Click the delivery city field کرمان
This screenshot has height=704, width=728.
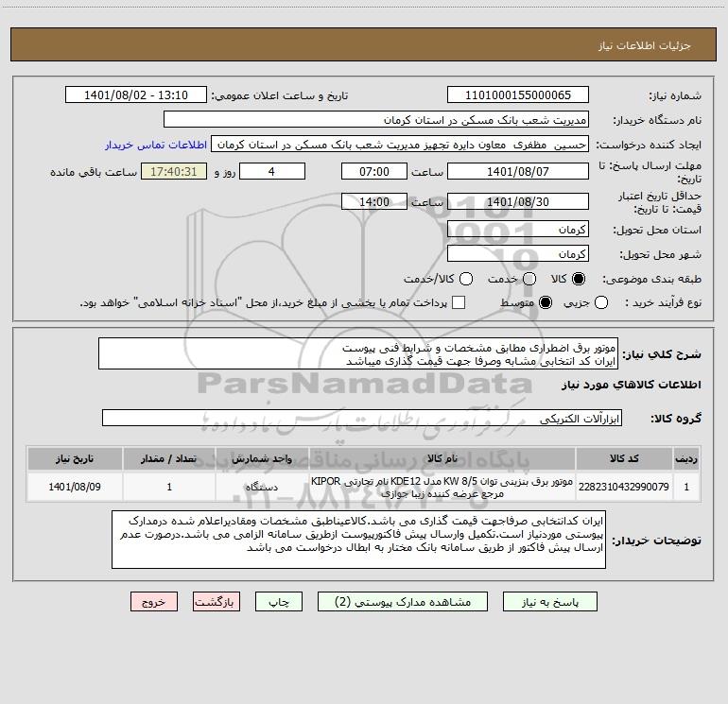tap(518, 254)
